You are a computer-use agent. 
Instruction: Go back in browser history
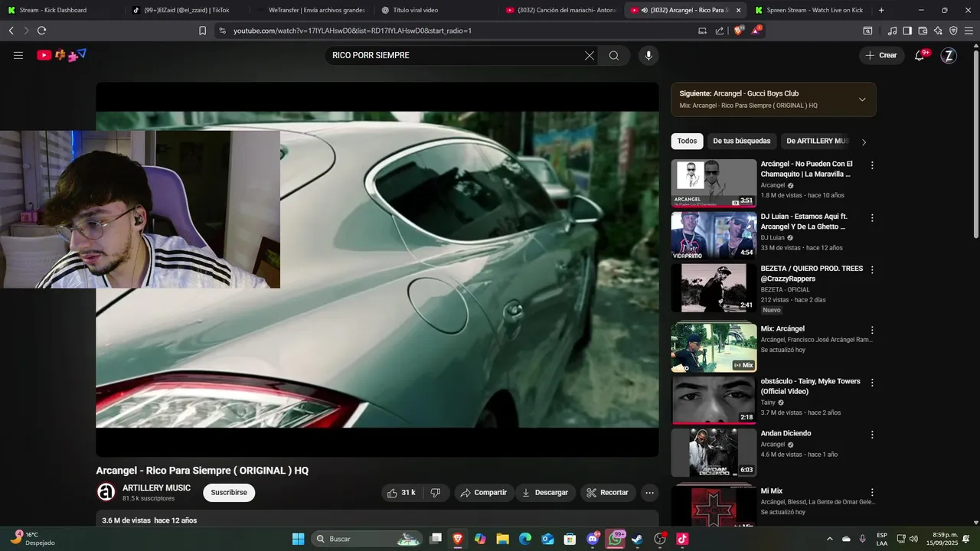tap(11, 31)
